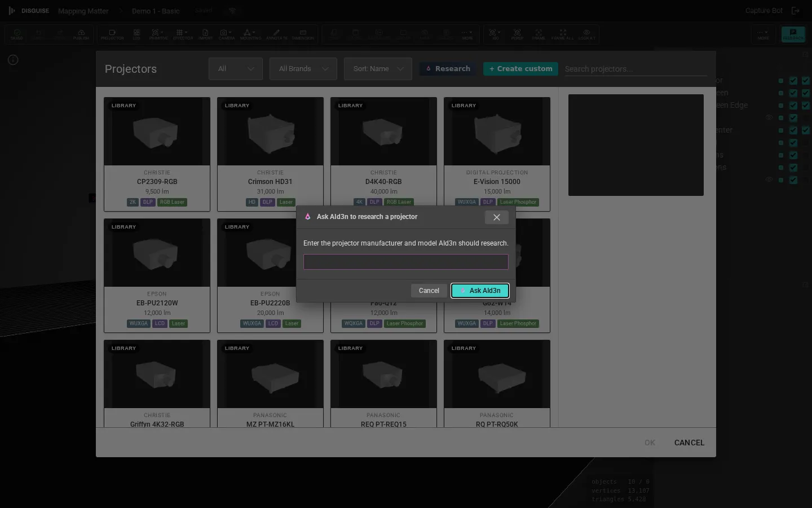This screenshot has width=812, height=508.
Task: Click the Publish cloud icon
Action: click(x=81, y=34)
